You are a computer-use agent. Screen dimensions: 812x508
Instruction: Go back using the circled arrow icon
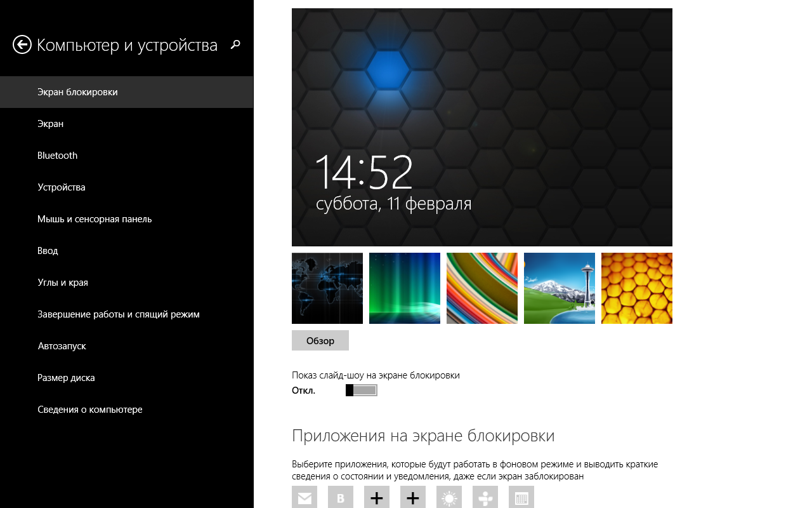22,44
